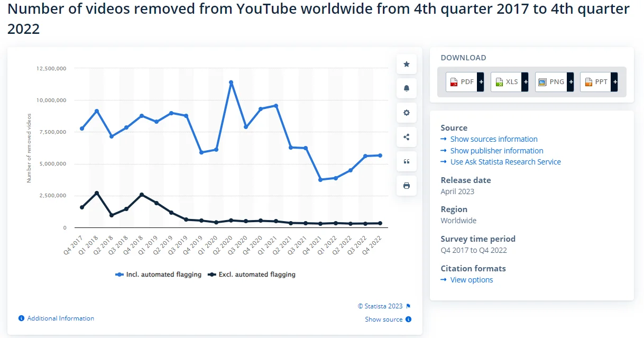Viewport: 644px width, 338px height.
Task: Click the quotation mark citation icon
Action: [406, 161]
